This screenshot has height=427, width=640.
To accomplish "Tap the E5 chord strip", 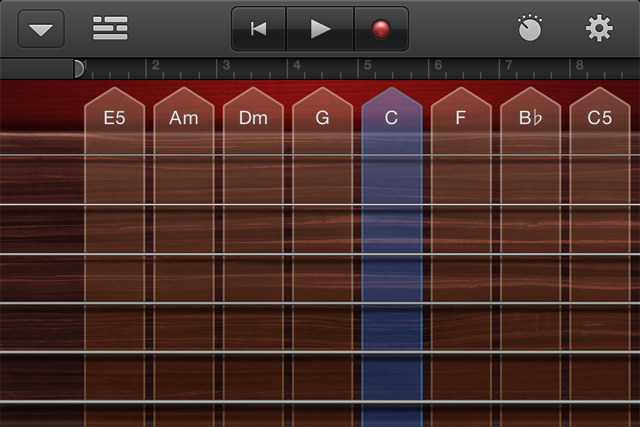I will point(115,257).
